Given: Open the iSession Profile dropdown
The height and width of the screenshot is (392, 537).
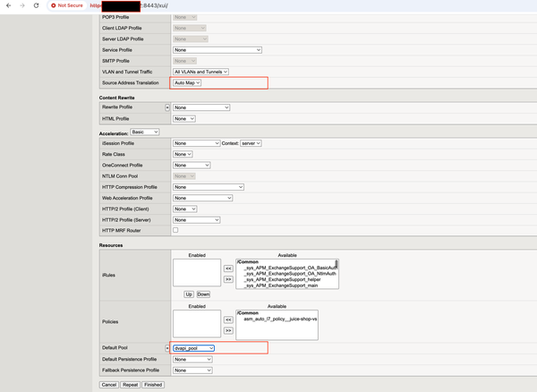Looking at the screenshot, I should [196, 143].
